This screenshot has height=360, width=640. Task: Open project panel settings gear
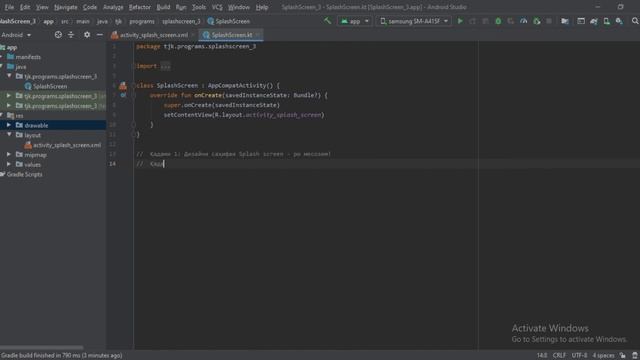point(87,35)
